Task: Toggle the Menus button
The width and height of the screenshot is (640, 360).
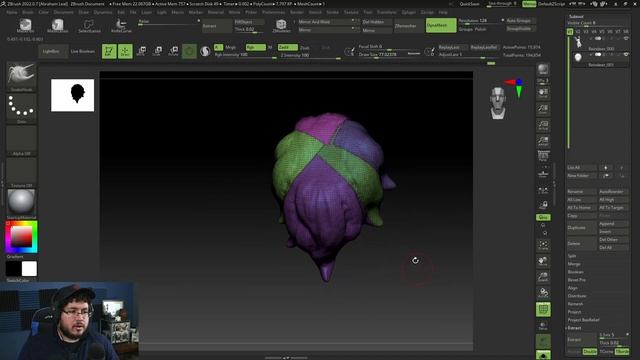Action: point(529,4)
